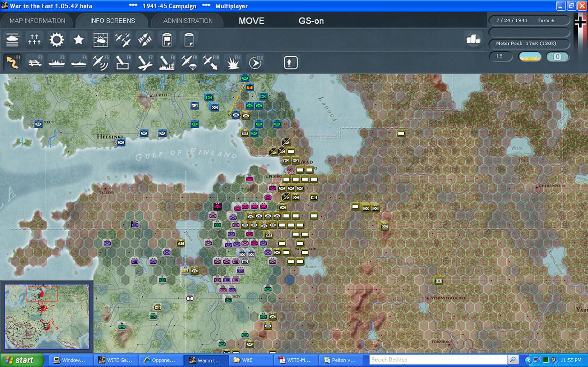The width and height of the screenshot is (588, 367).
Task: Click the F12 End turn icon
Action: tap(255, 62)
